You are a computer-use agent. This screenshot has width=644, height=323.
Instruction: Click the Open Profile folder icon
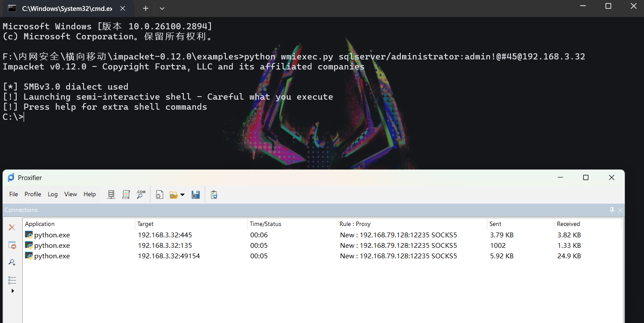click(174, 194)
